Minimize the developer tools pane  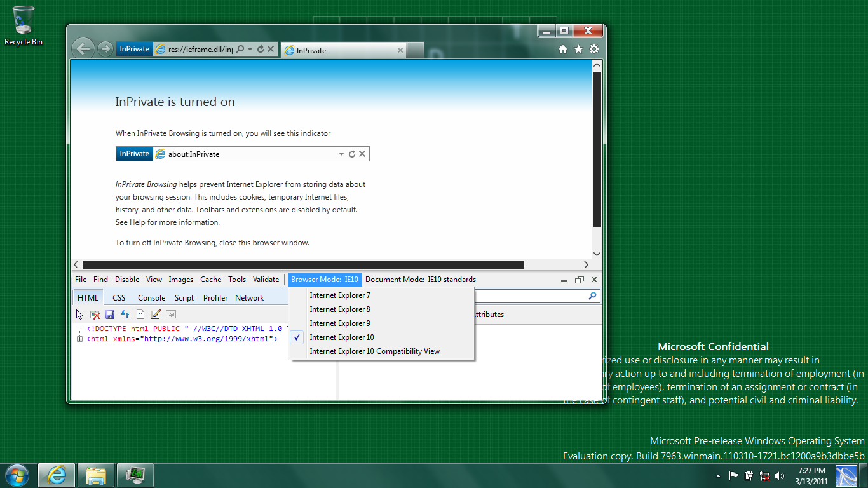pos(564,280)
